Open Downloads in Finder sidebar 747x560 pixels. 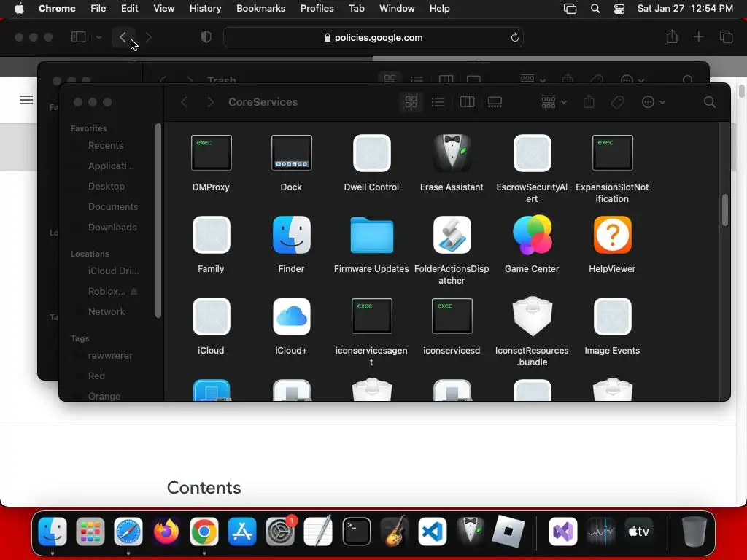pos(112,227)
